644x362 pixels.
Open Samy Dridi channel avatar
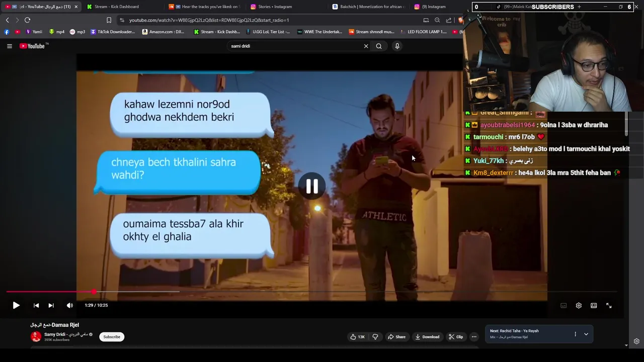[x=36, y=337]
